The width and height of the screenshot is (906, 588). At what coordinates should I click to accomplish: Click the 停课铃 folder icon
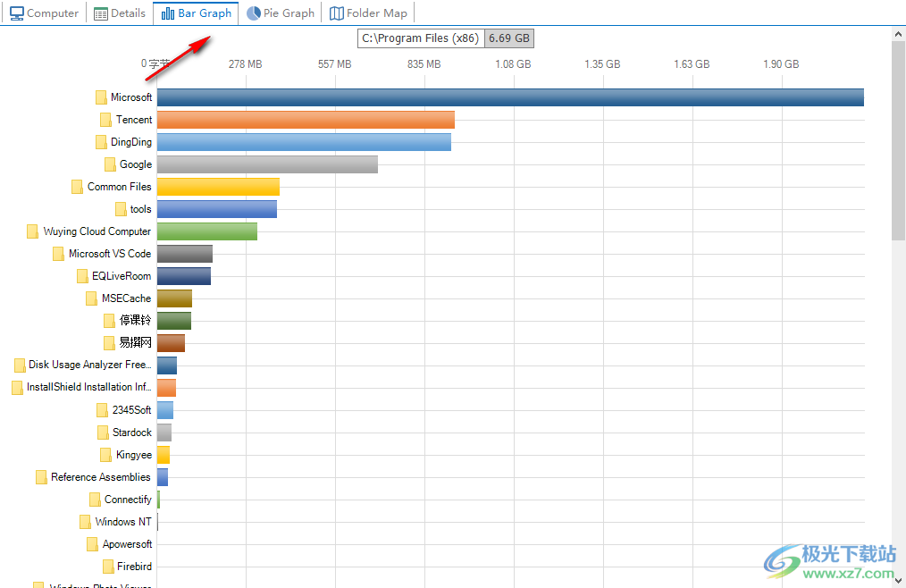[x=109, y=321]
